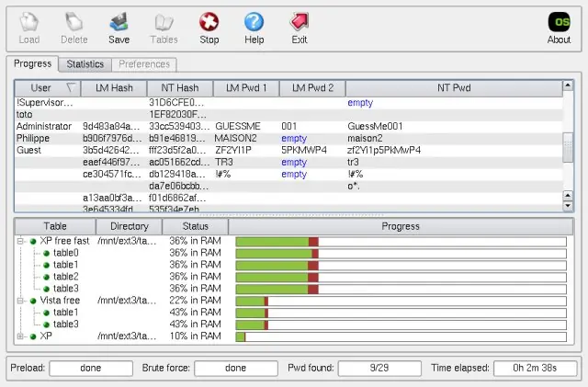The height and width of the screenshot is (387, 588).
Task: Click the da7e06bcbb NT hash cell
Action: point(178,187)
